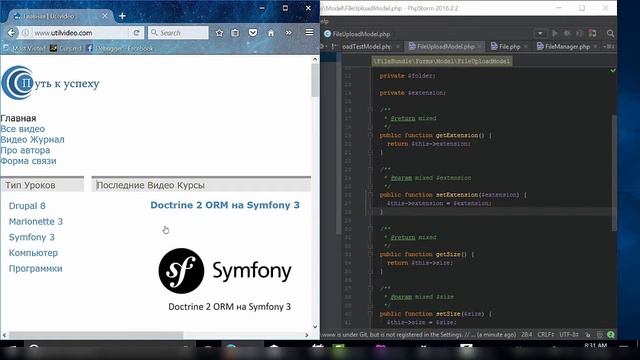This screenshot has width=640, height=360.
Task: Open the Про автора page
Action: (x=25, y=150)
